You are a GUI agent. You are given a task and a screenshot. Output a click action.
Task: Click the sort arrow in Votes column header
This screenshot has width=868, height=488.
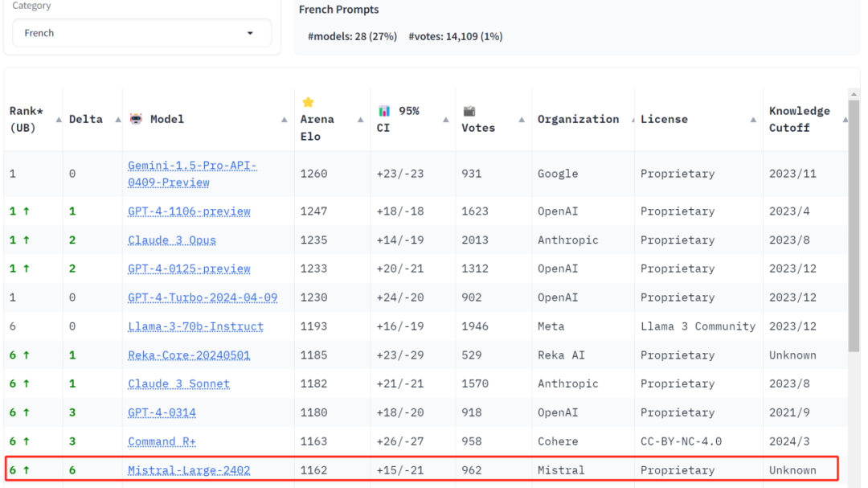(522, 120)
